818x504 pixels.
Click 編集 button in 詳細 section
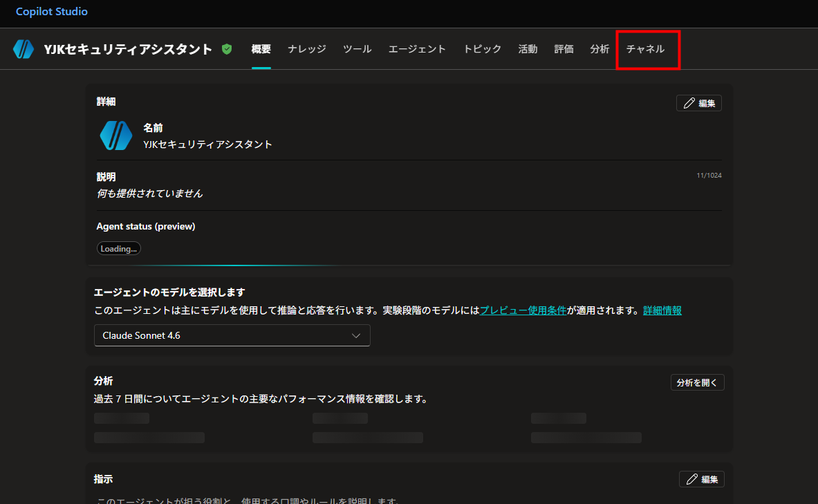699,103
